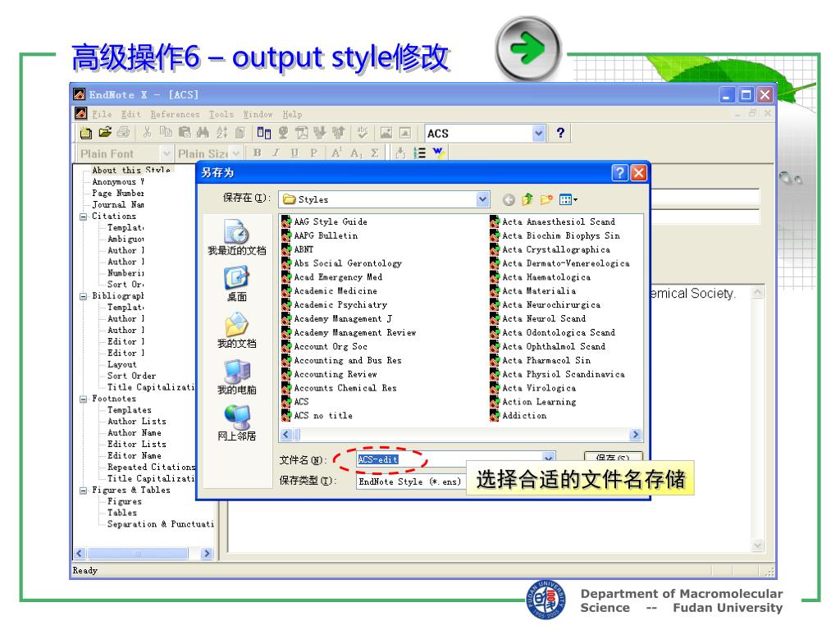
Task: Click the New Library toolbar icon
Action: click(85, 132)
